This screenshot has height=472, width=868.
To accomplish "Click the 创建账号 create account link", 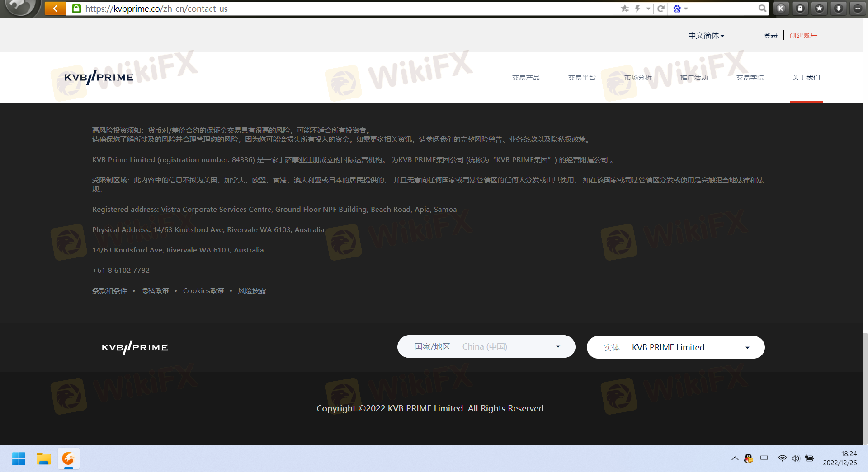I will (803, 36).
